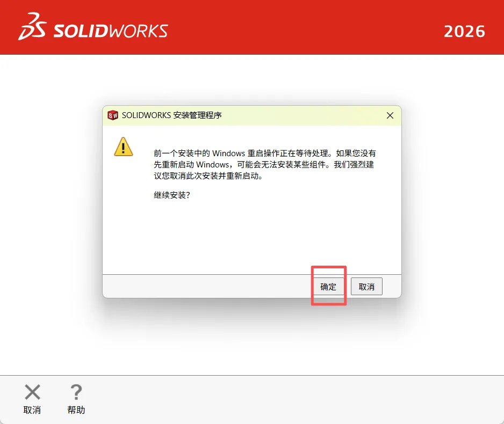Confirm installation with the 确定 button

coord(328,286)
